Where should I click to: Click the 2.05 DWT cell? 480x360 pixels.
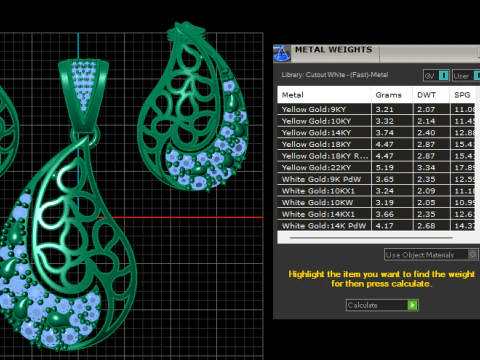coord(431,203)
